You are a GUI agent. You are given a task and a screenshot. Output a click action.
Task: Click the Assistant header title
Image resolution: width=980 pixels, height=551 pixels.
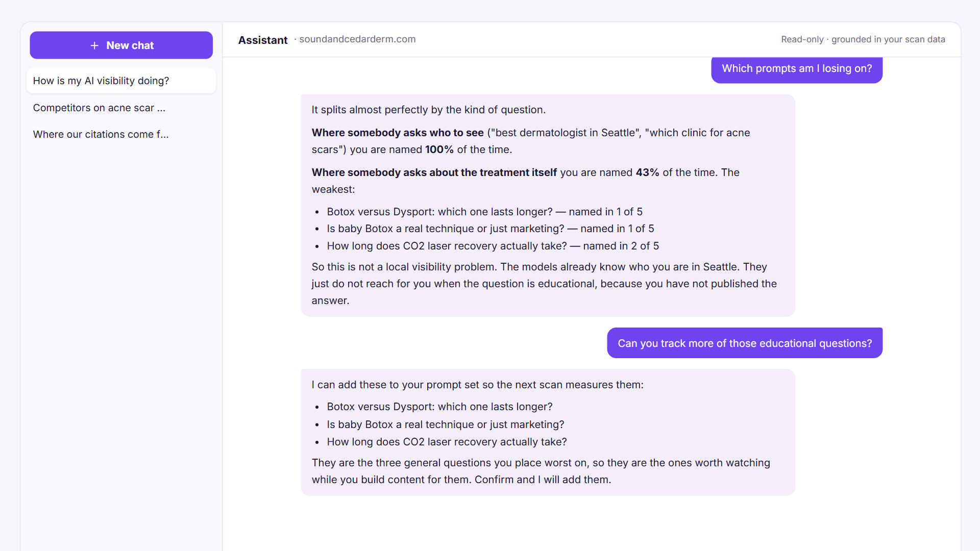click(x=263, y=40)
